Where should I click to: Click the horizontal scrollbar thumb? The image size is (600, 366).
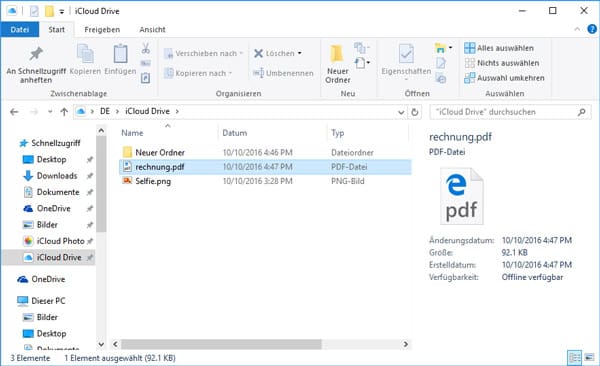[x=222, y=344]
